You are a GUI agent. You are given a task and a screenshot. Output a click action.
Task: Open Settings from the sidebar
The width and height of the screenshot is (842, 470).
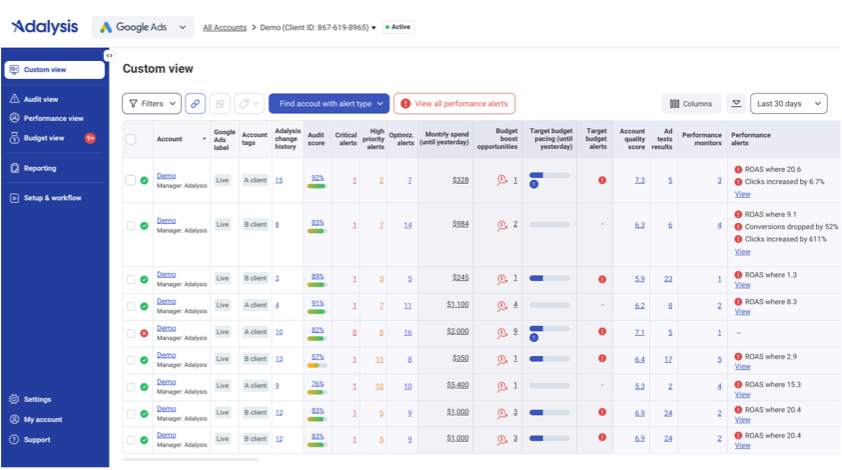37,399
